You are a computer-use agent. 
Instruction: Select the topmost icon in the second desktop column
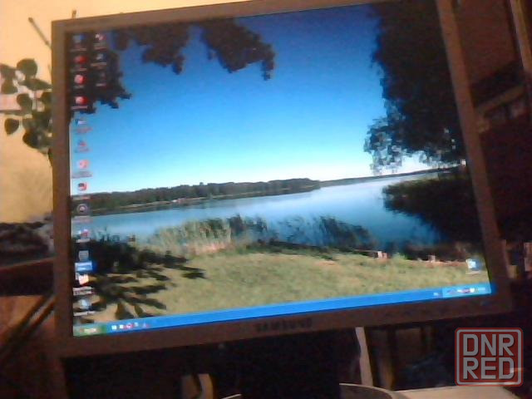100,38
